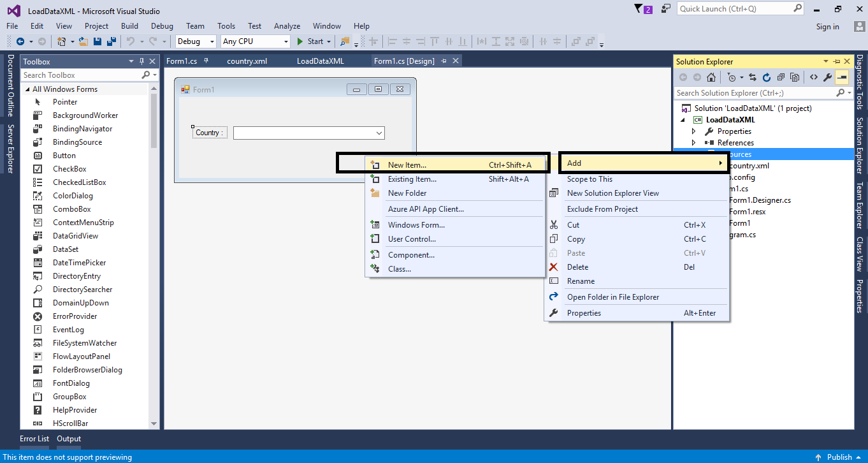
Task: Select the ComboBox control in Toolbox
Action: tap(71, 209)
